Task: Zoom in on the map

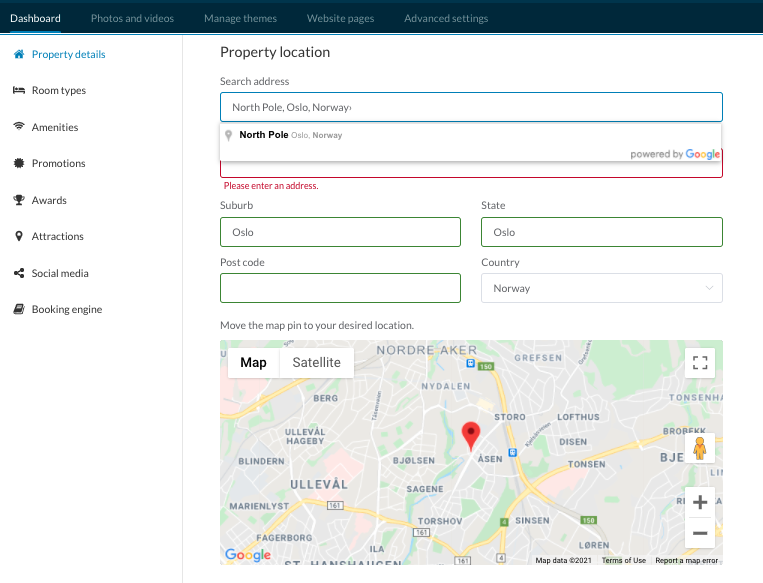Action: point(700,502)
